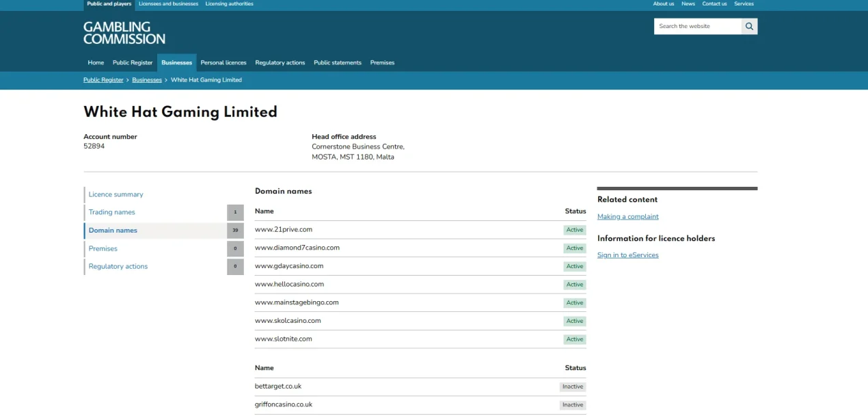Click Public Register breadcrumb link

(x=103, y=80)
